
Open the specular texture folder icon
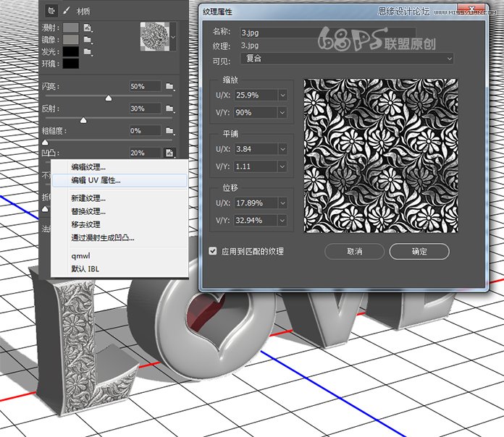(88, 40)
